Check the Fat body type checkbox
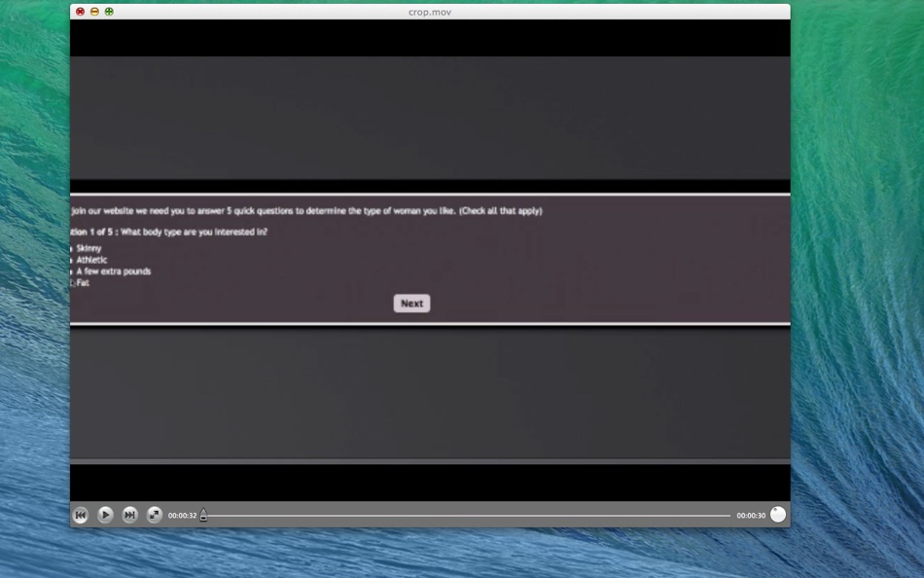Screen dimensions: 924x578 point(70,282)
